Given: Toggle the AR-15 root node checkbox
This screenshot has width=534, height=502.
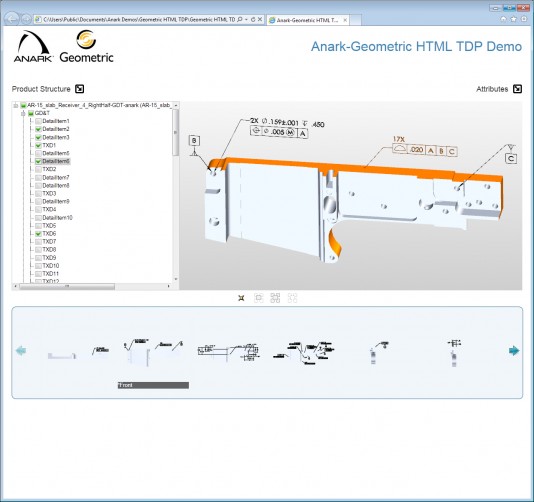Looking at the screenshot, I should 23,105.
